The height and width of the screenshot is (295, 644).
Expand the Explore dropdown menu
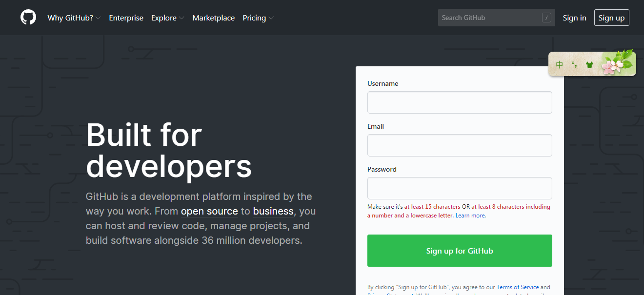pos(168,18)
